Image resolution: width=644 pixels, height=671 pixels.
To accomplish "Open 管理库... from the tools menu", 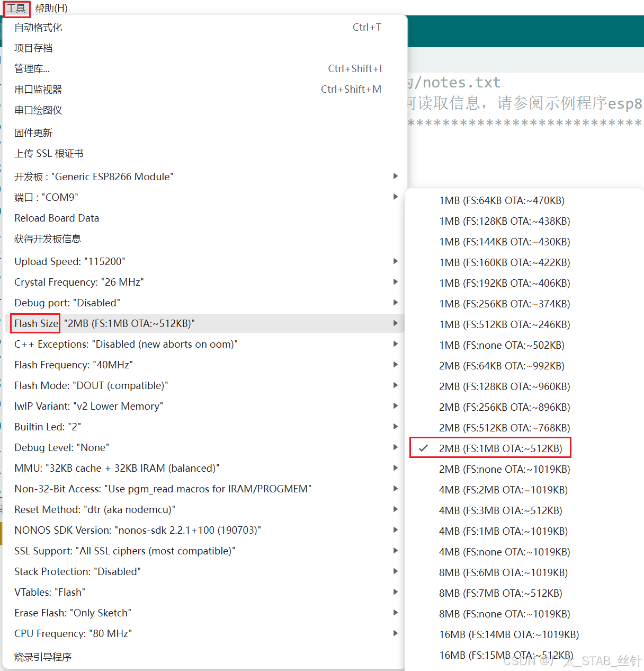I will click(204, 68).
